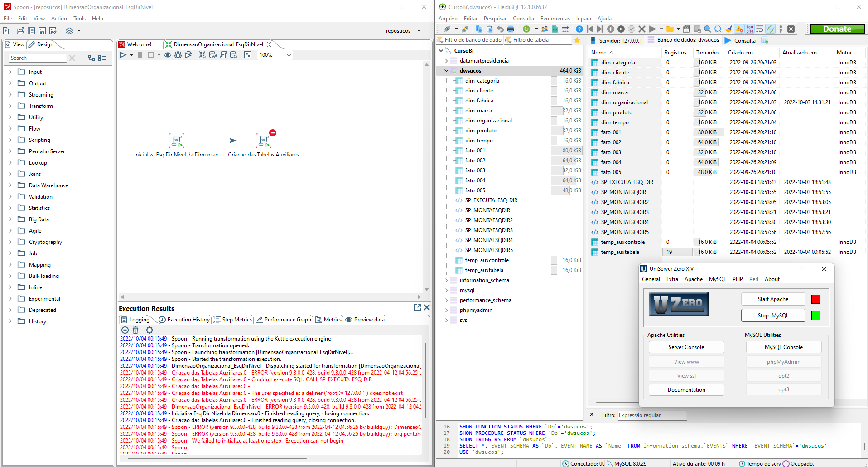Open the Ferramentas menu in HeidiSQL
This screenshot has width=868, height=467.
point(555,19)
